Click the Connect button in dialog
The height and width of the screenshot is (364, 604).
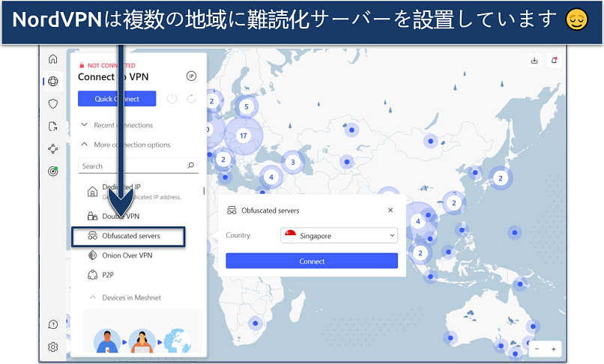pyautogui.click(x=312, y=261)
